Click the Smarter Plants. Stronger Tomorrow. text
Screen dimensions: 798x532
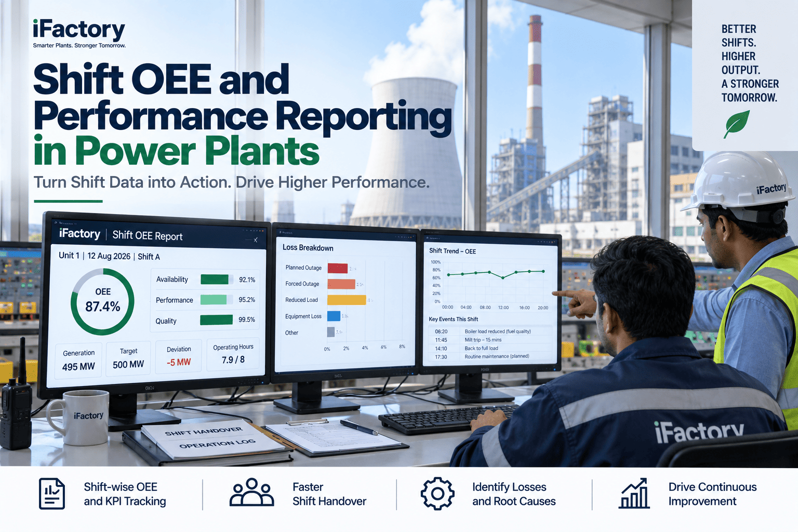coord(79,46)
